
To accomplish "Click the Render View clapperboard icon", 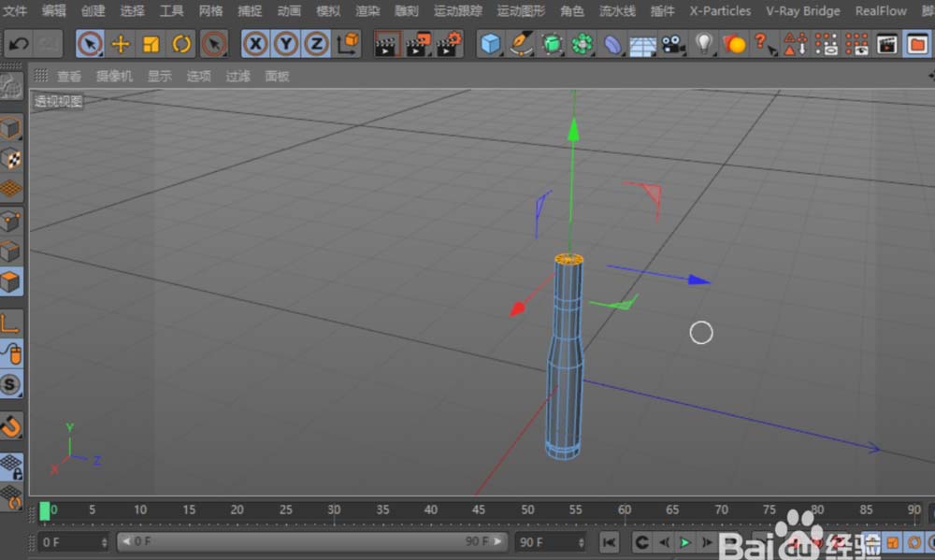I will (387, 44).
